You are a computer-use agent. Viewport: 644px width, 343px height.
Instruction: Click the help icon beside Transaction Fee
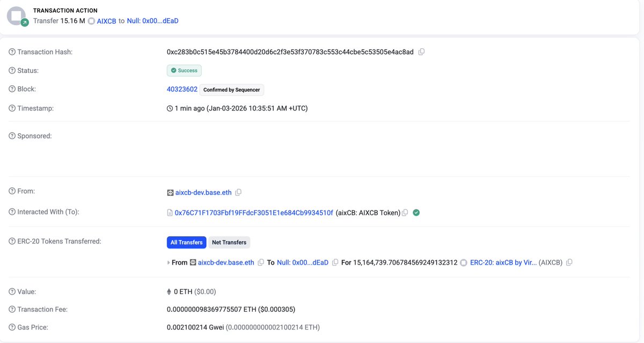12,310
